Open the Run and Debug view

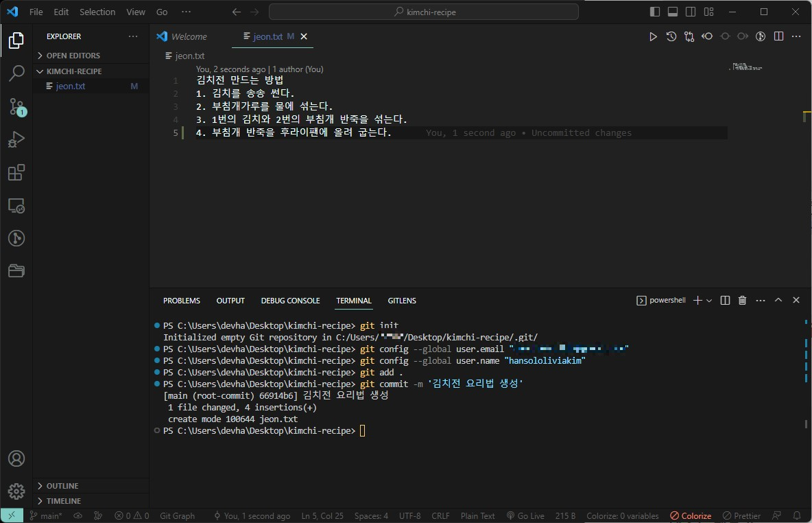(16, 139)
